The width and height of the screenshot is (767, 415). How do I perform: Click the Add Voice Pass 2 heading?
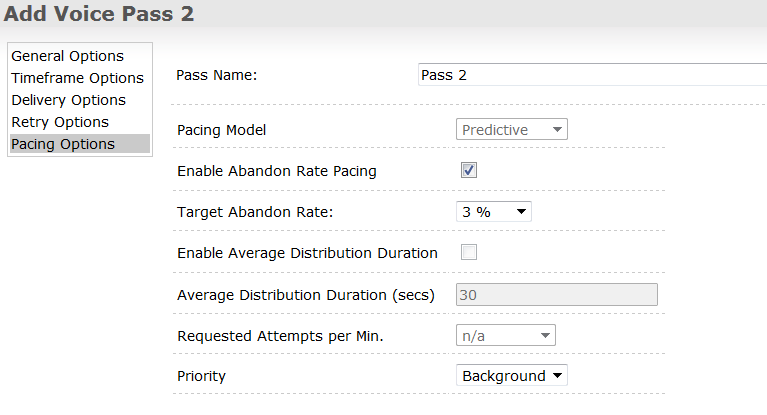pyautogui.click(x=99, y=14)
